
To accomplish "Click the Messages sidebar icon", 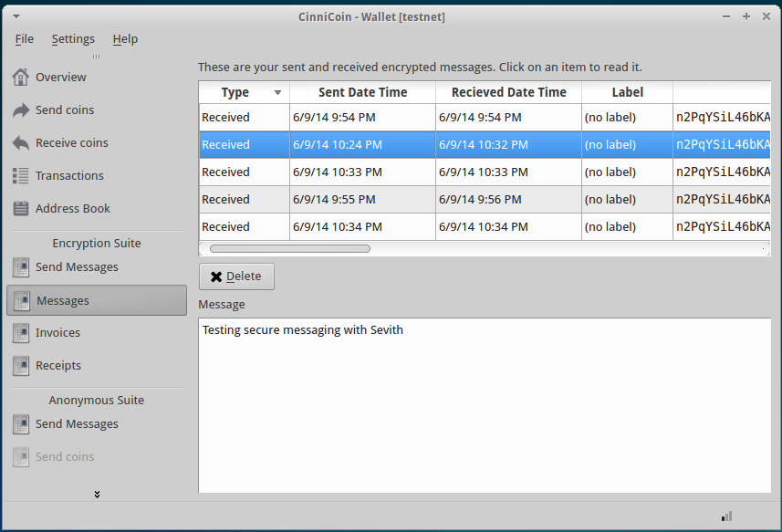I will coord(21,300).
